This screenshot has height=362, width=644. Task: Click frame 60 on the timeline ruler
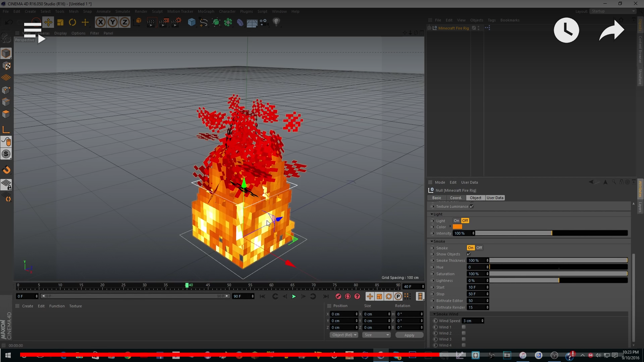pos(271,286)
